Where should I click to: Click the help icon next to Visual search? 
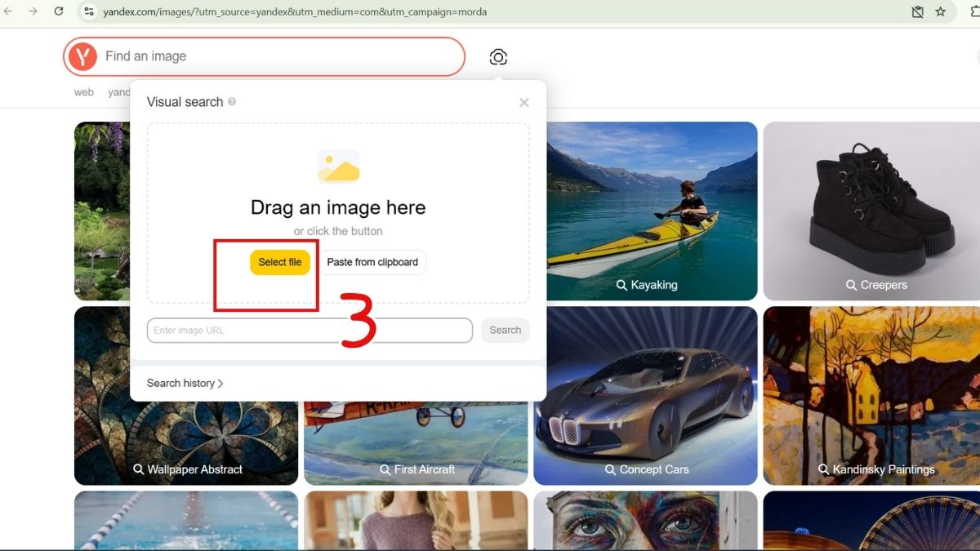[233, 101]
